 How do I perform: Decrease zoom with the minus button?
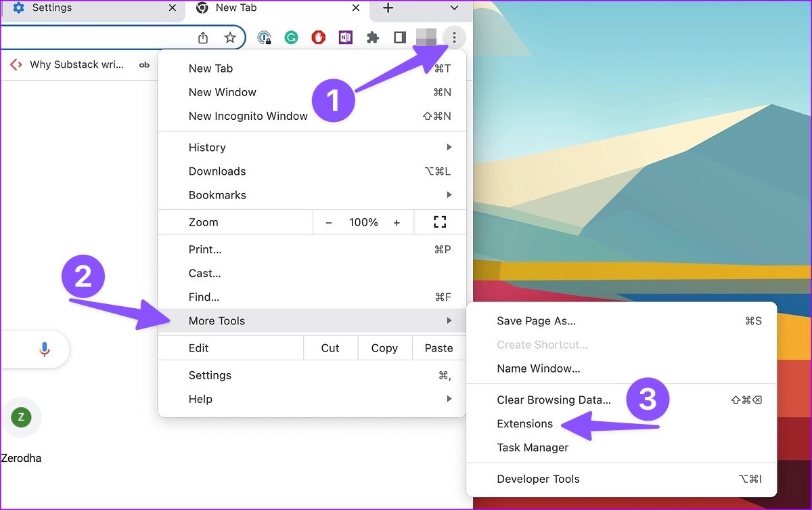coord(329,222)
